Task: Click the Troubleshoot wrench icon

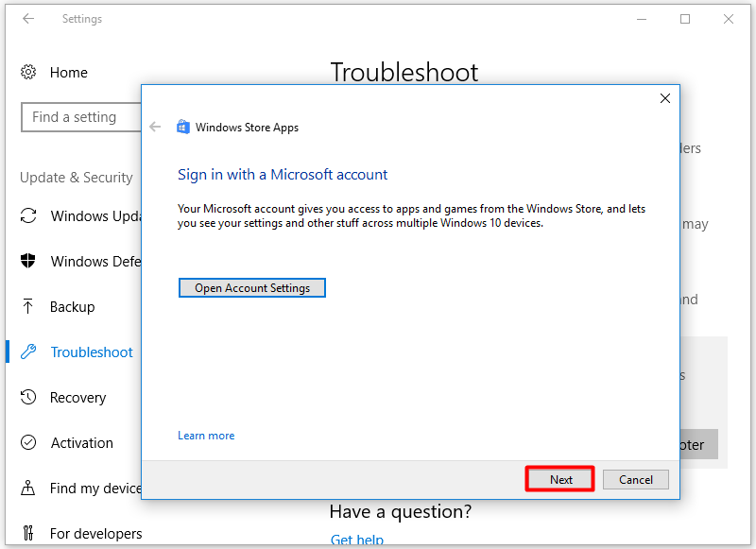Action: (x=28, y=352)
